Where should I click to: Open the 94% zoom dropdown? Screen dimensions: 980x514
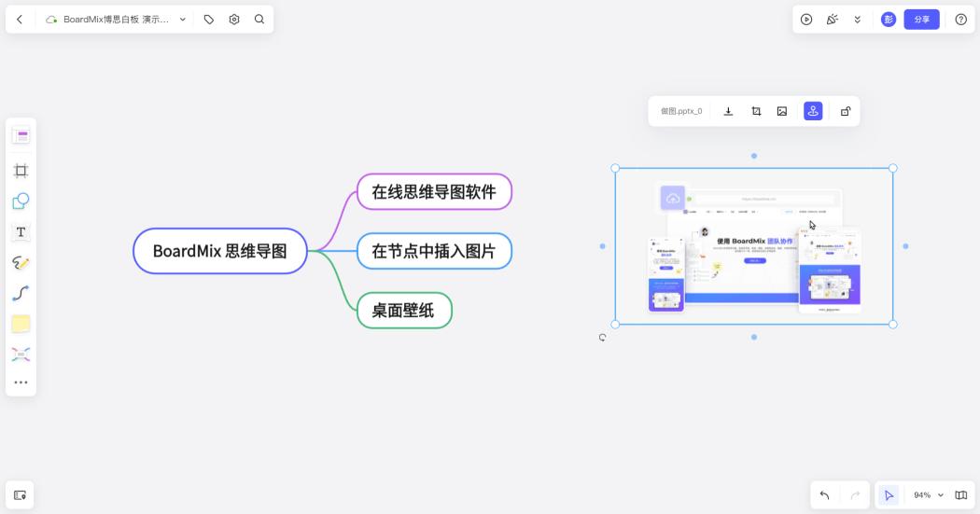[x=928, y=495]
